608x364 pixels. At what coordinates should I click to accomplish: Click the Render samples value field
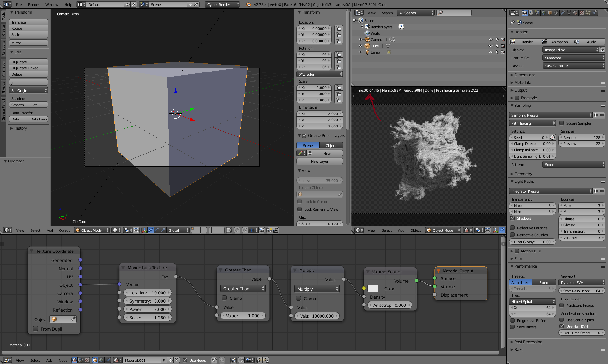582,138
